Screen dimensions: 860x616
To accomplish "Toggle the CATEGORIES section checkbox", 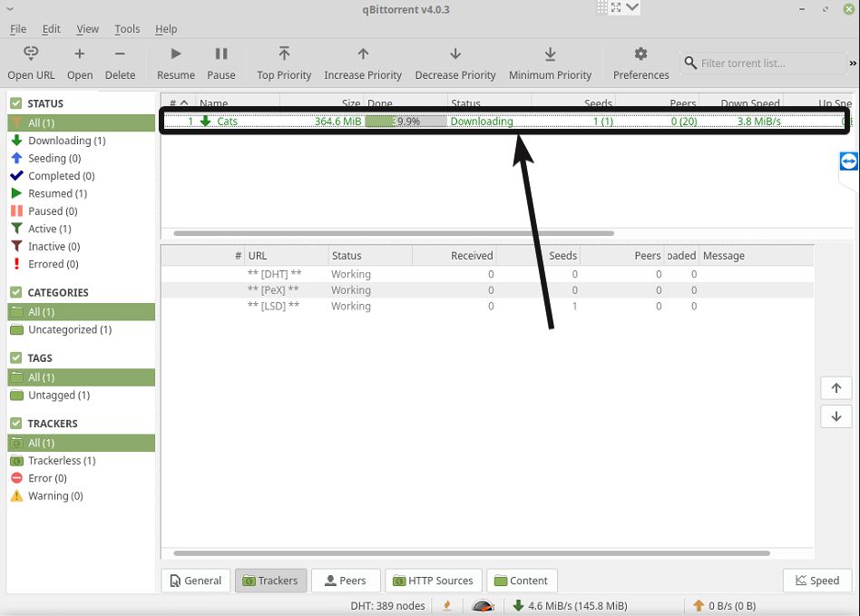I will tap(16, 292).
